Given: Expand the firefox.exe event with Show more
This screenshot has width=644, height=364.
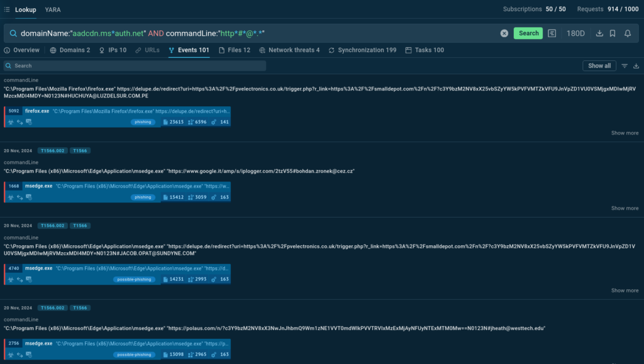Looking at the screenshot, I should coord(625,133).
